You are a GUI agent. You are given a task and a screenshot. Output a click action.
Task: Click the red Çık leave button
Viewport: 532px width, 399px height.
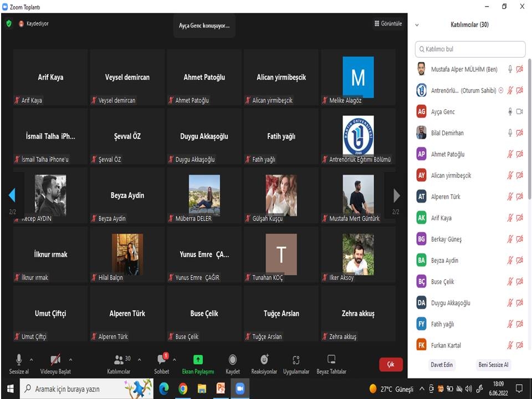(x=391, y=364)
